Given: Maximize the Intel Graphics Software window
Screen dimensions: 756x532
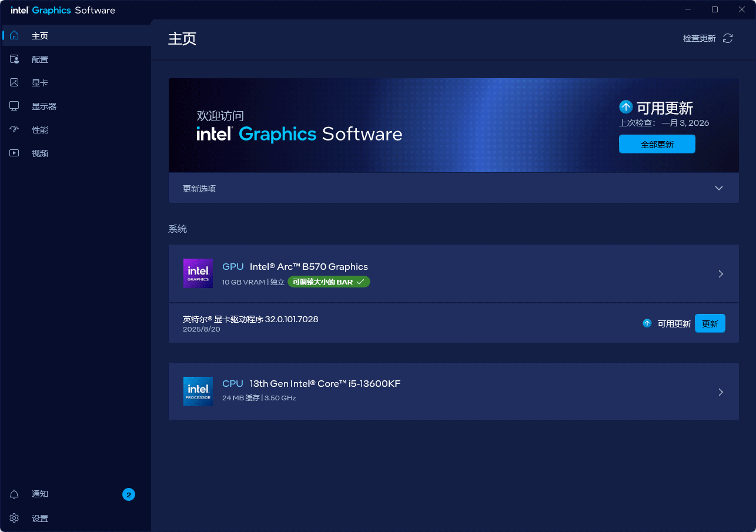Looking at the screenshot, I should [715, 9].
